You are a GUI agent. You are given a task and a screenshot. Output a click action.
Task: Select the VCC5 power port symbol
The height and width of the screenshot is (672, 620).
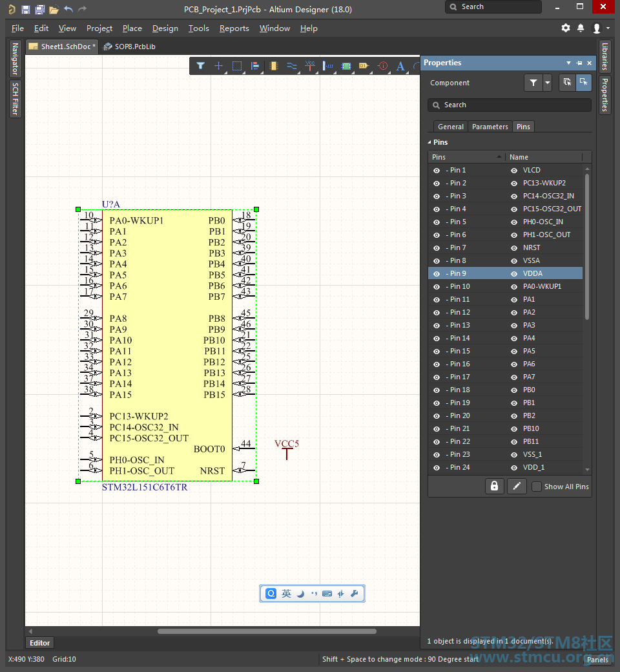[x=287, y=449]
